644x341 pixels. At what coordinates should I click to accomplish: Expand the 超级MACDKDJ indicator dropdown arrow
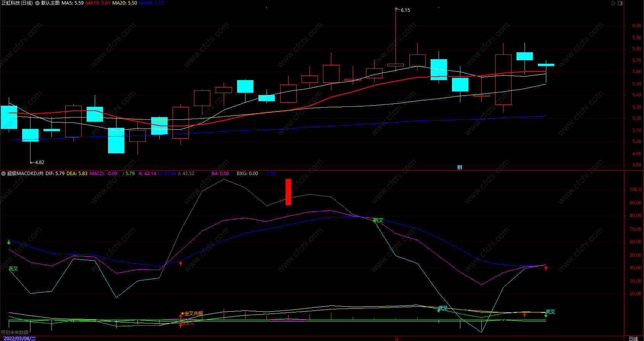[x=3, y=174]
